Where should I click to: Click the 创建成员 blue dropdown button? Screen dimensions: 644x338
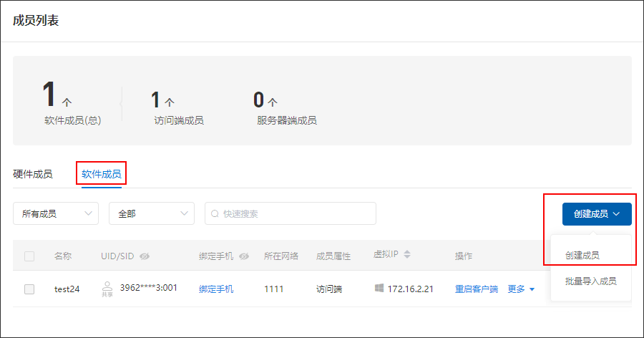pos(597,214)
